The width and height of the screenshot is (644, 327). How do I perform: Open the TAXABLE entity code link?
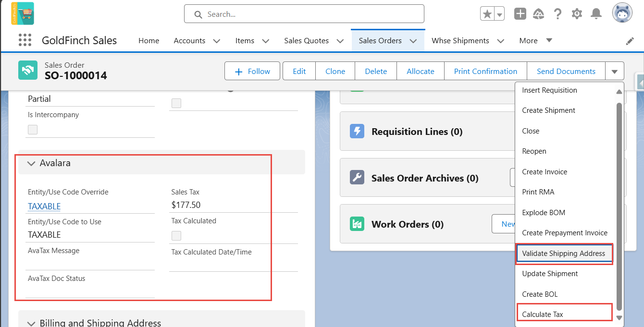tap(44, 206)
